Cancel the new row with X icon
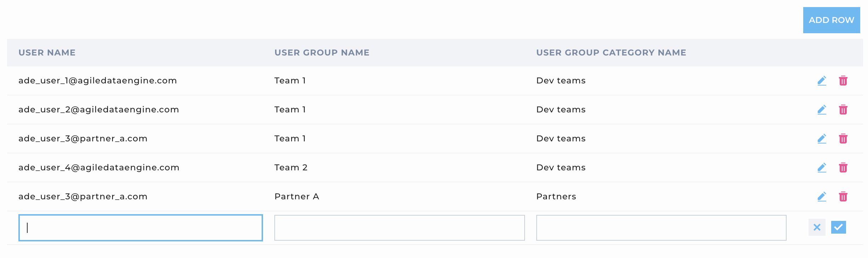 (817, 227)
